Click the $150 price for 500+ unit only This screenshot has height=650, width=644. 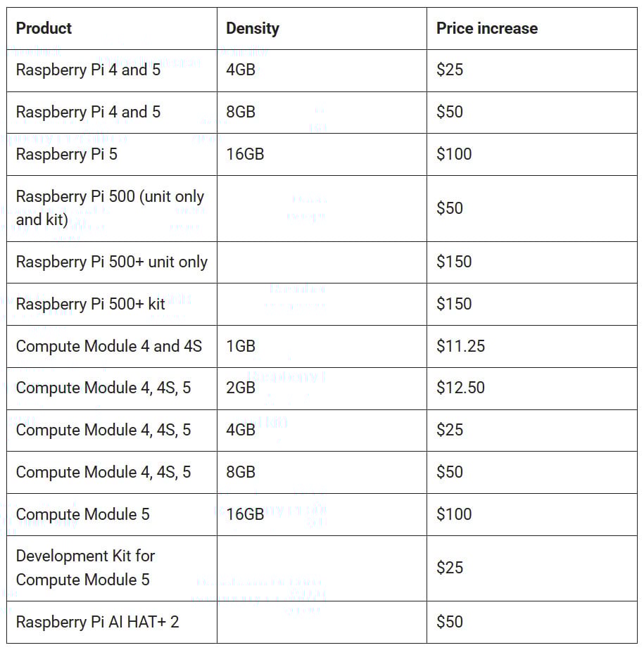pos(454,262)
